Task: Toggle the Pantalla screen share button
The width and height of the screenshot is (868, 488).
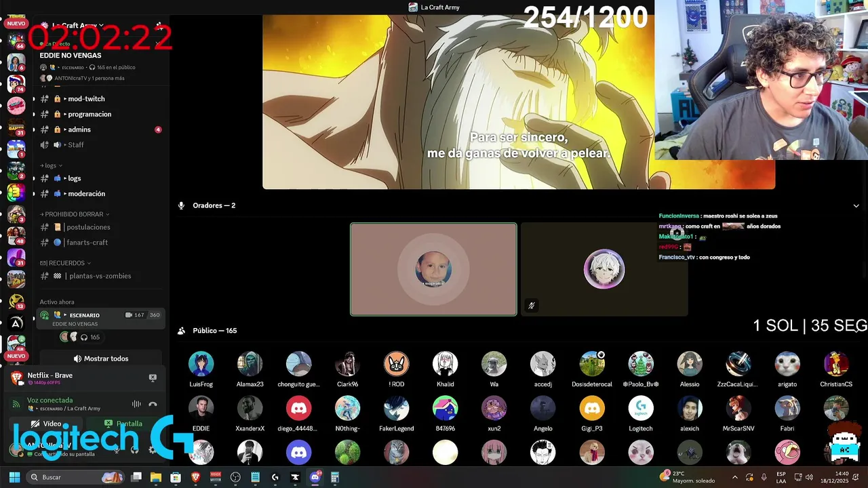Action: (123, 424)
